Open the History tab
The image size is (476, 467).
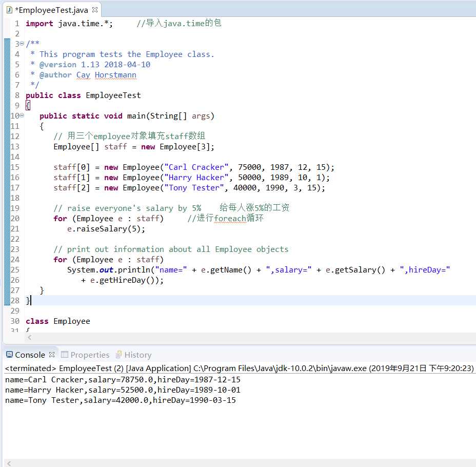point(137,355)
